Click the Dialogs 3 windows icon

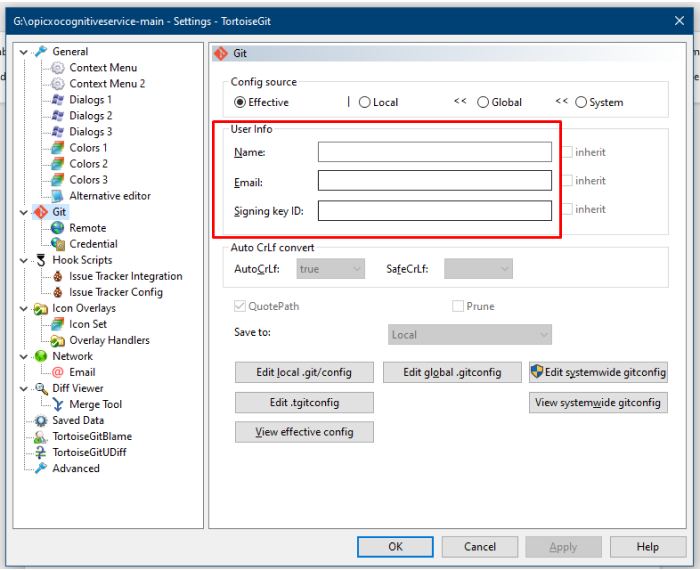click(57, 132)
